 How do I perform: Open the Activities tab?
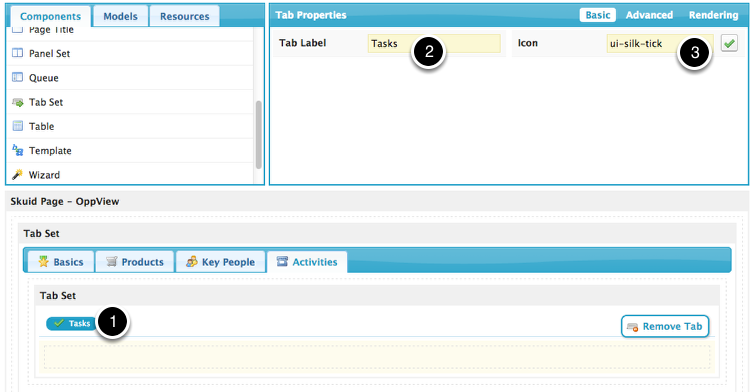307,262
